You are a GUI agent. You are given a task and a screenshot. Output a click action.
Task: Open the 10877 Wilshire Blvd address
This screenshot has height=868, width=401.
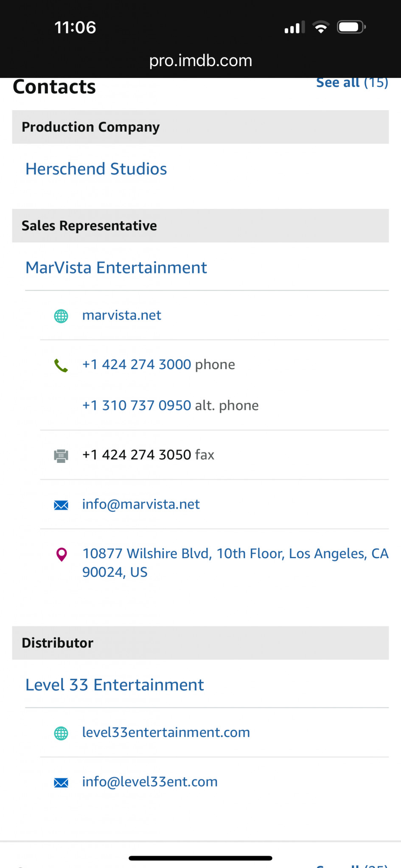click(235, 562)
